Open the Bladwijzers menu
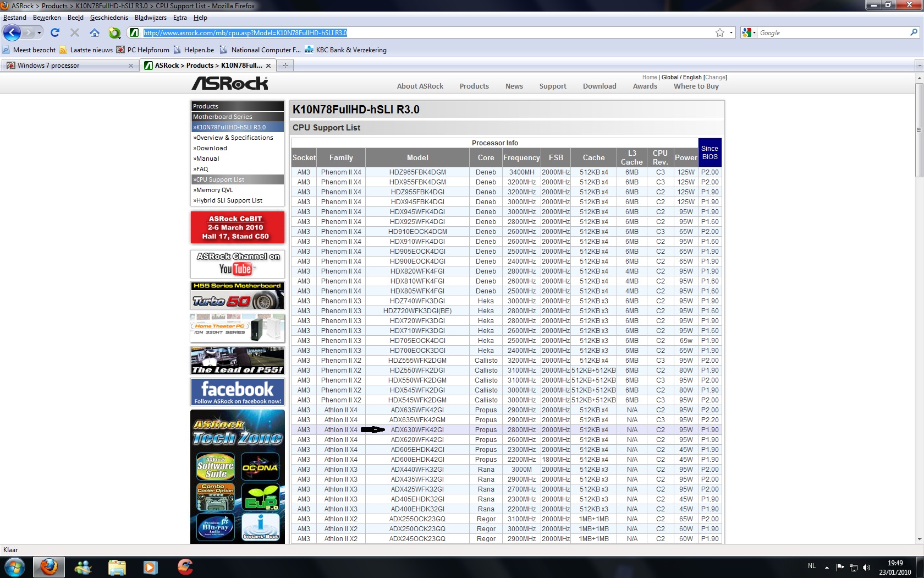924x578 pixels. click(151, 18)
